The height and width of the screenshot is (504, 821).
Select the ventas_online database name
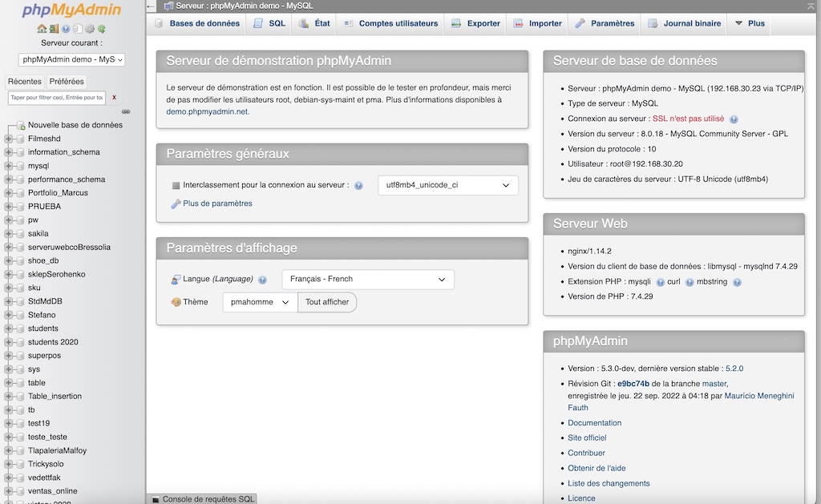(52, 491)
